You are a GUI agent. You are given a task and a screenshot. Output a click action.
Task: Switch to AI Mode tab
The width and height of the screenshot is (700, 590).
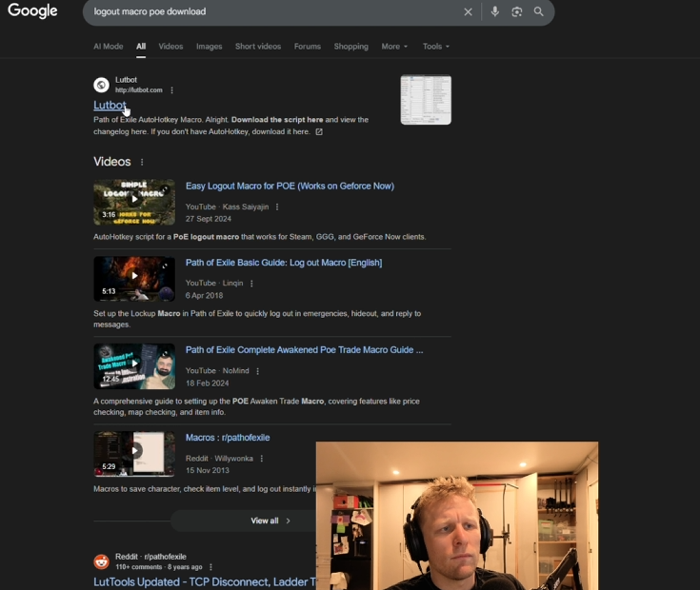pyautogui.click(x=108, y=47)
